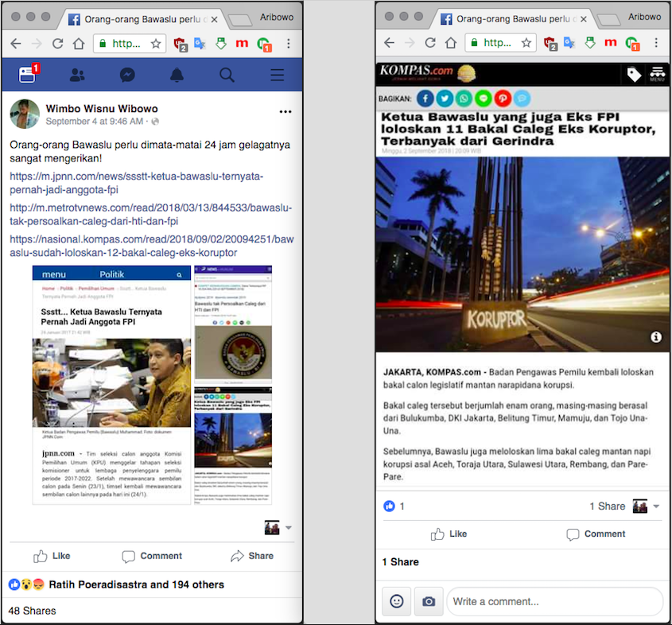Image resolution: width=672 pixels, height=625 pixels.
Task: Expand audience selector arrow under left post
Action: [x=289, y=527]
